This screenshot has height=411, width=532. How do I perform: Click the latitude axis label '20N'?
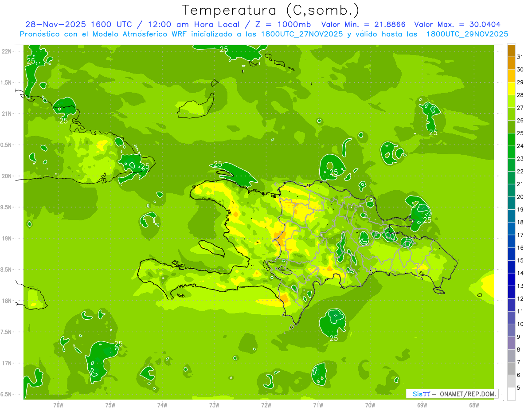[7, 176]
